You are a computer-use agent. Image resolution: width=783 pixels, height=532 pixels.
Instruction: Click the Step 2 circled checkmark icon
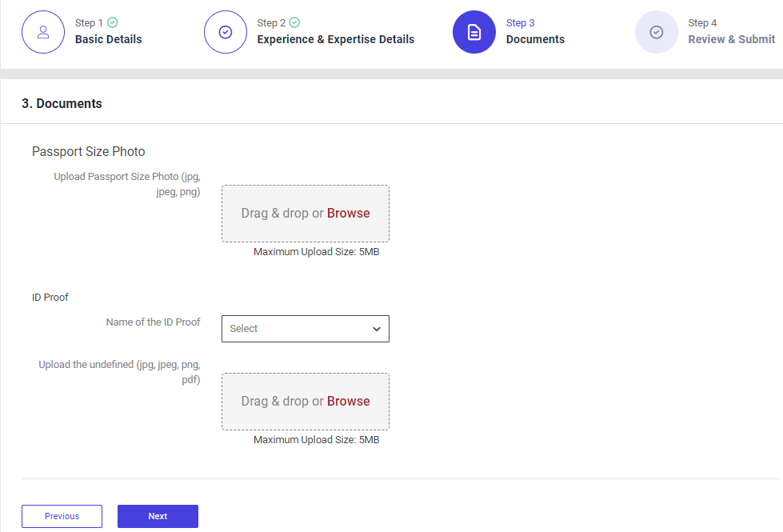pos(226,32)
